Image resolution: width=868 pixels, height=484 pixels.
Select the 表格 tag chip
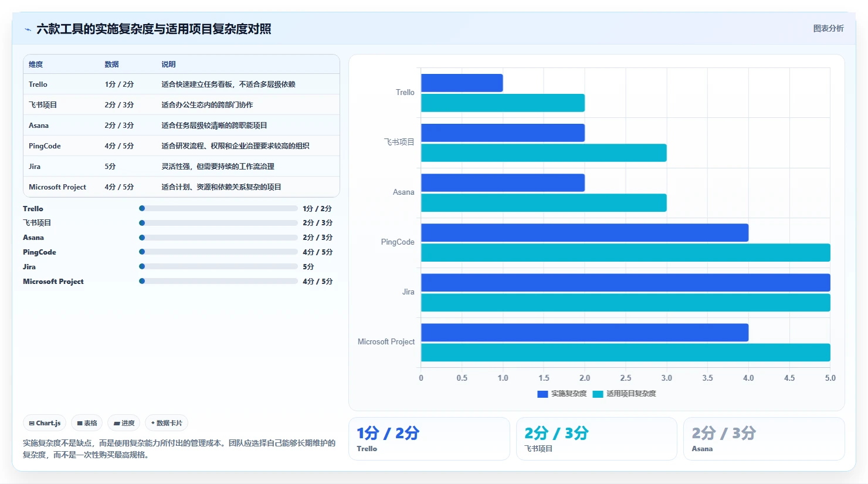(x=87, y=423)
